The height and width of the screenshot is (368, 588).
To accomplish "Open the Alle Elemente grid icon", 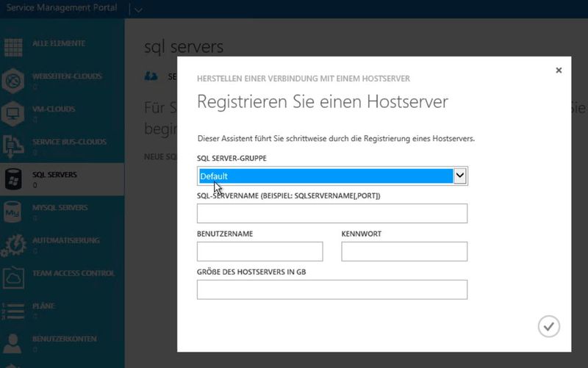I will tap(13, 48).
